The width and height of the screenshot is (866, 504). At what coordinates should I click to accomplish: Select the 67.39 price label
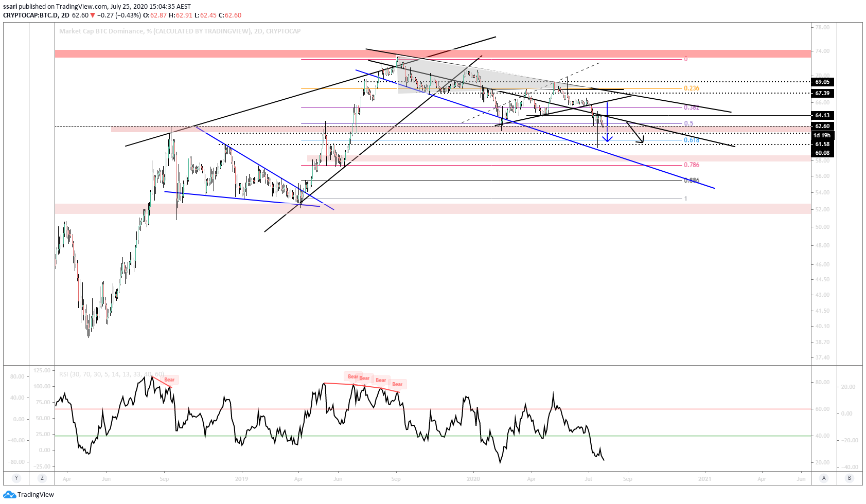822,93
